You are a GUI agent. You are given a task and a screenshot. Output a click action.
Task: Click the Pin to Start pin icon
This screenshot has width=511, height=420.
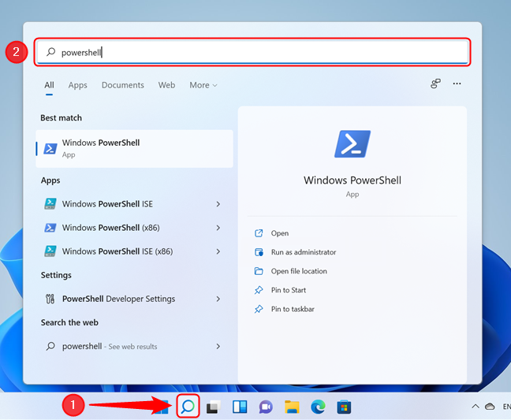(x=259, y=290)
